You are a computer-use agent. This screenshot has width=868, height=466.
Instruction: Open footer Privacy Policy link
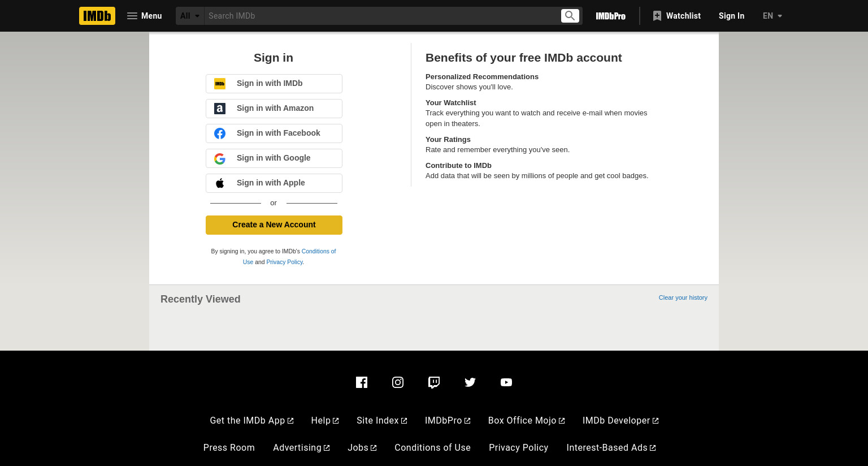point(518,447)
